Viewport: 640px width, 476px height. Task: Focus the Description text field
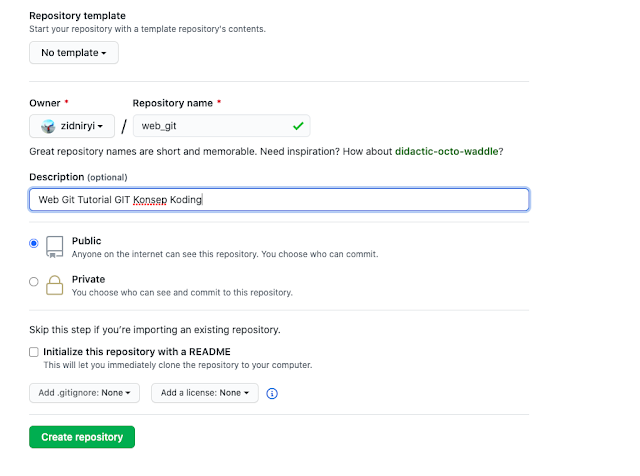tap(279, 199)
